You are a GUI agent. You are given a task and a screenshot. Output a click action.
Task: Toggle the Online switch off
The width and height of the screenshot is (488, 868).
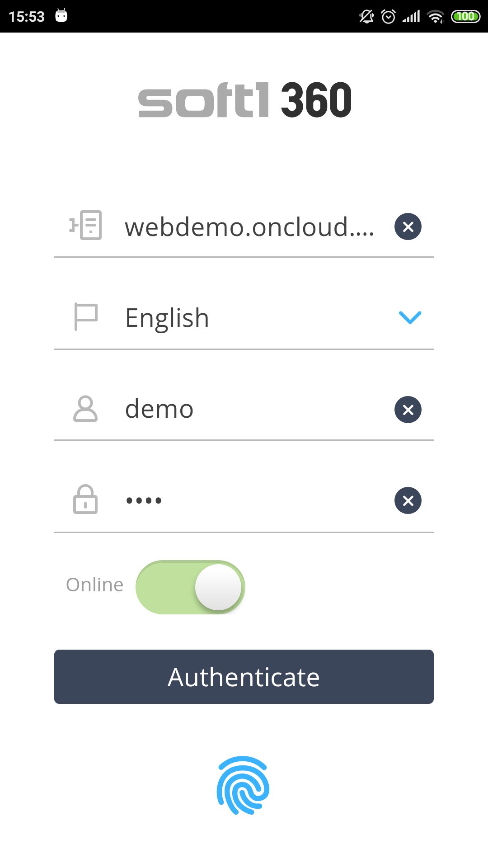190,587
